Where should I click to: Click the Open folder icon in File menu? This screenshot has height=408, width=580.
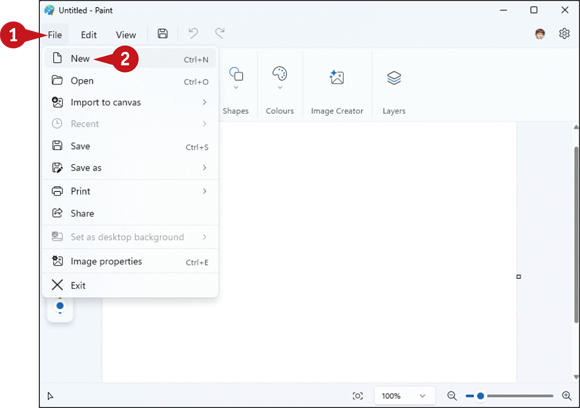(57, 80)
